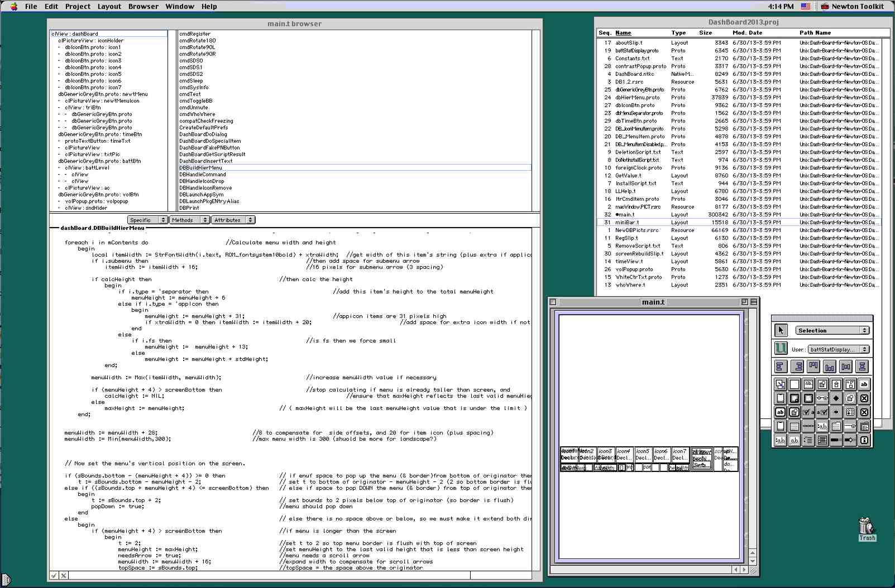Click the checkmark apply button in browser
Screen dimensions: 895x588
point(54,575)
